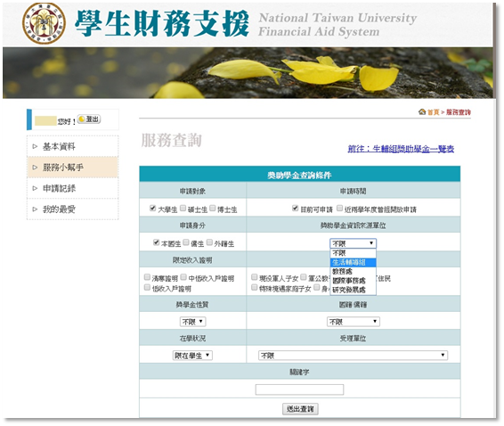Image resolution: width=504 pixels, height=426 pixels.
Task: Uncheck the 本國生 checkbox
Action: click(156, 242)
